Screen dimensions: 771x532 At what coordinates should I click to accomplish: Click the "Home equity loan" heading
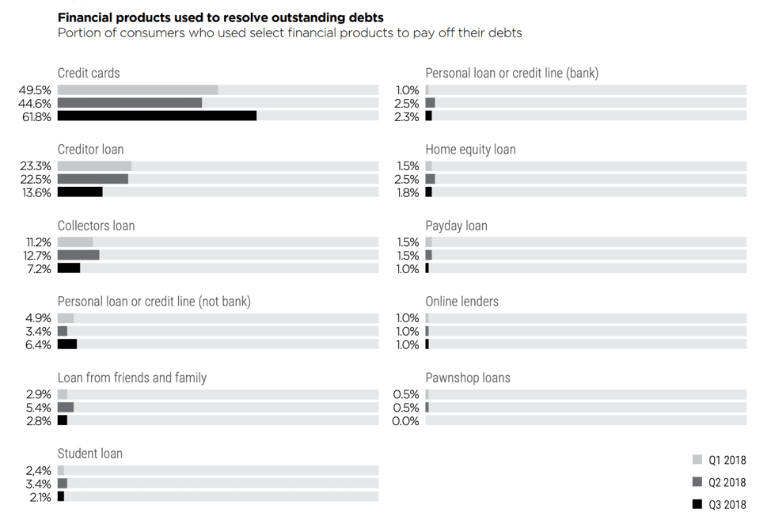tap(470, 150)
